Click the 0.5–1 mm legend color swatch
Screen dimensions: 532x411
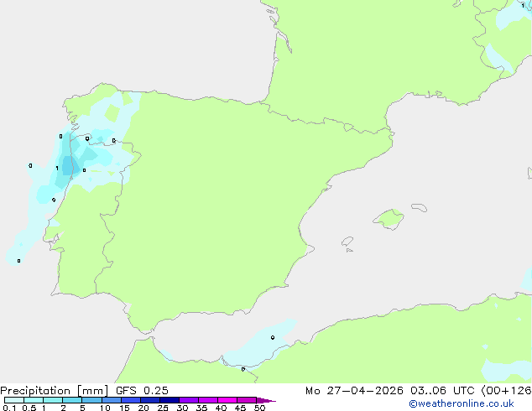34,400
